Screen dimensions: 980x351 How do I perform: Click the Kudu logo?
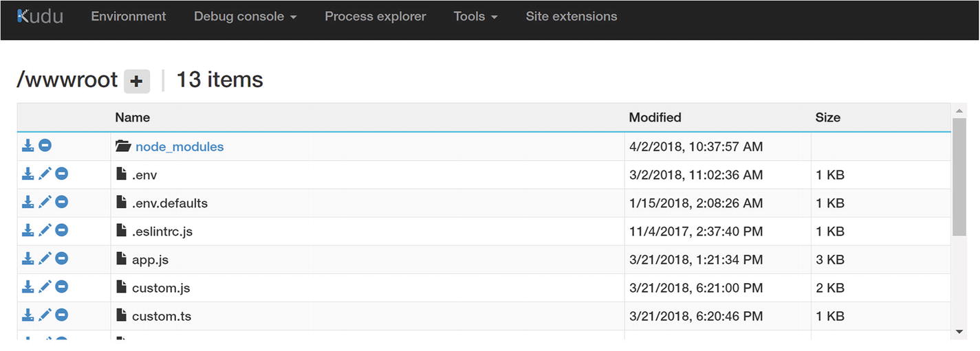click(x=40, y=16)
